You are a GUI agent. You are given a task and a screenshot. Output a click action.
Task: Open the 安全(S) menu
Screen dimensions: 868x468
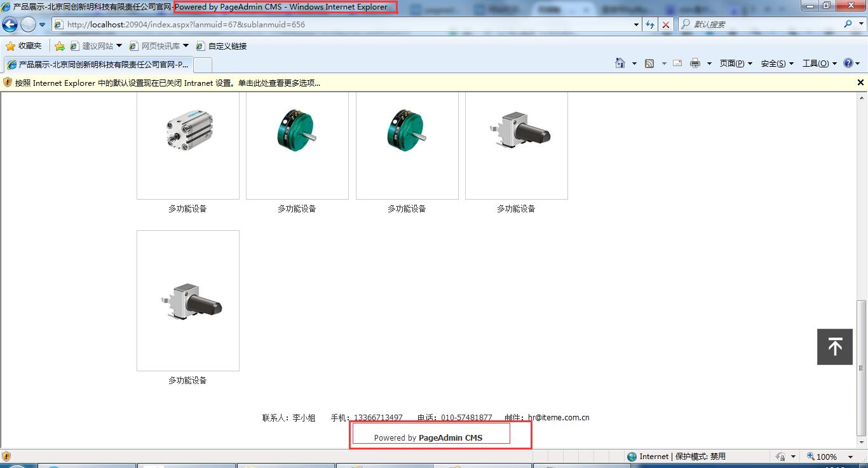[776, 63]
